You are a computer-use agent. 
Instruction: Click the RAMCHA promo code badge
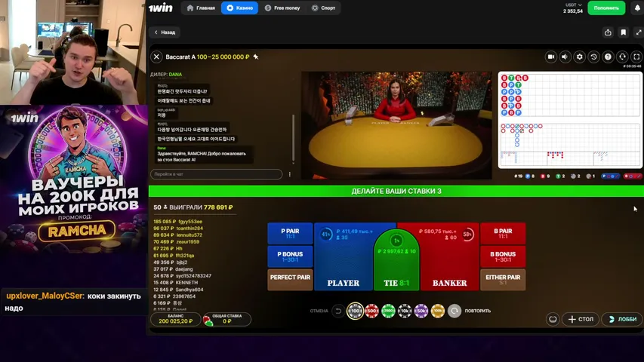pyautogui.click(x=77, y=231)
